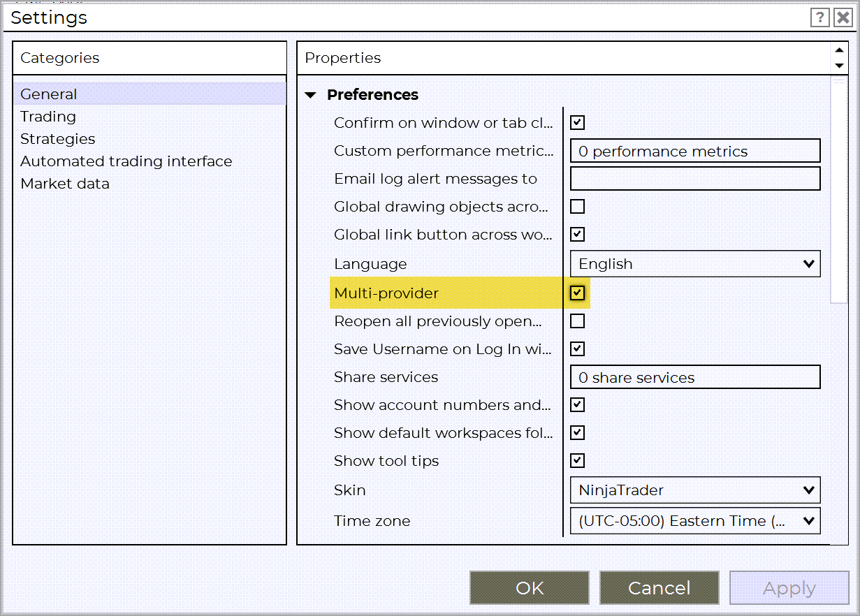
Task: Toggle Save Username on Log In checkbox
Action: tap(577, 349)
